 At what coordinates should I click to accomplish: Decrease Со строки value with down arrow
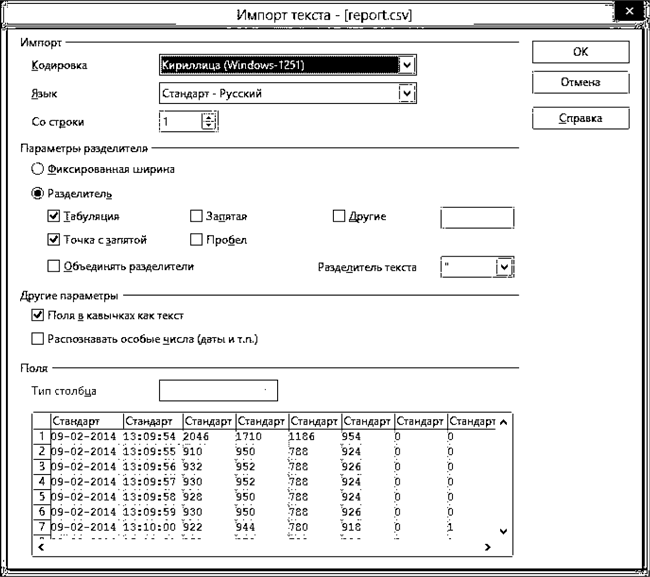pos(209,125)
